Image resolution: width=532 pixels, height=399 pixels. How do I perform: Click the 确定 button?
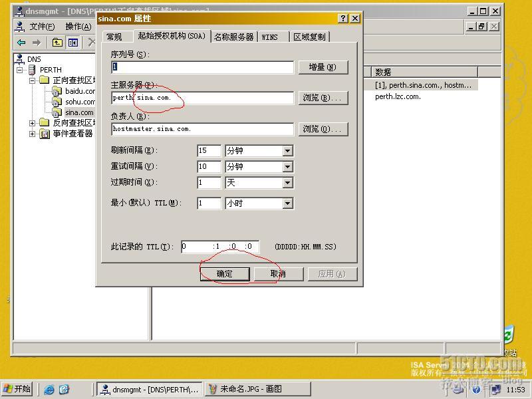click(225, 274)
